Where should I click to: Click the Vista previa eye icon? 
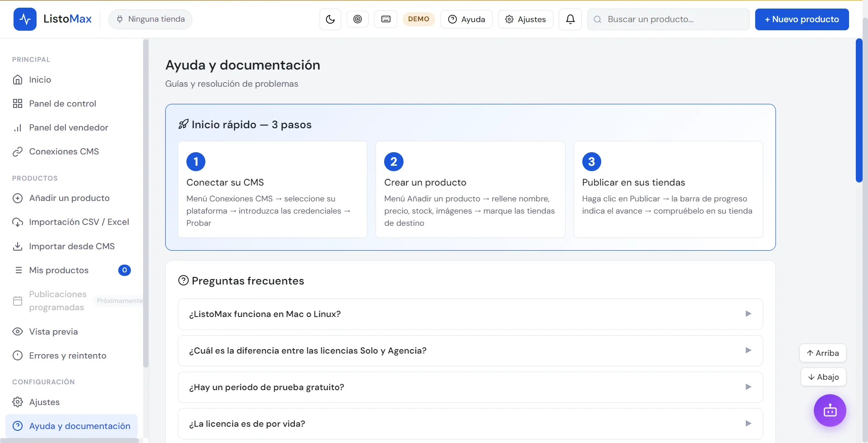click(x=18, y=331)
